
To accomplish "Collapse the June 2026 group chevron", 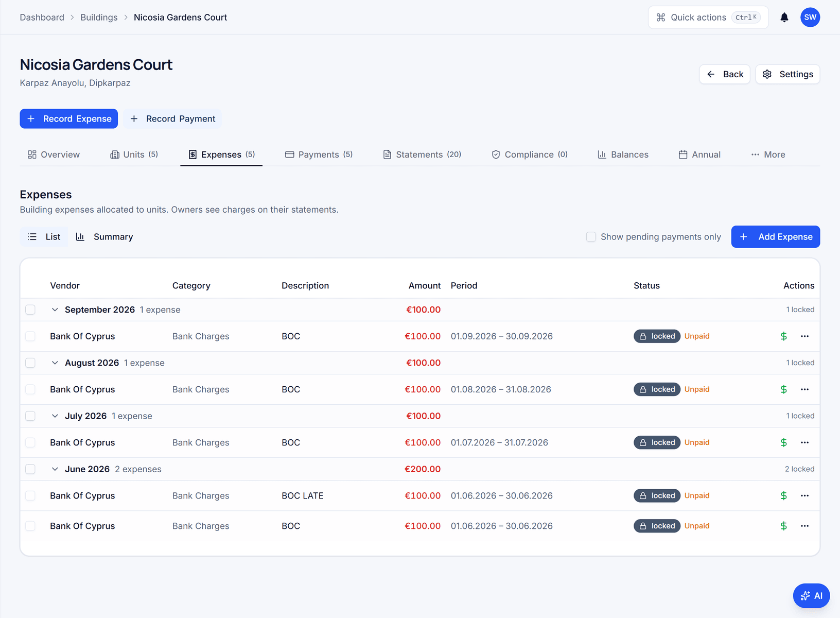I will coord(55,469).
